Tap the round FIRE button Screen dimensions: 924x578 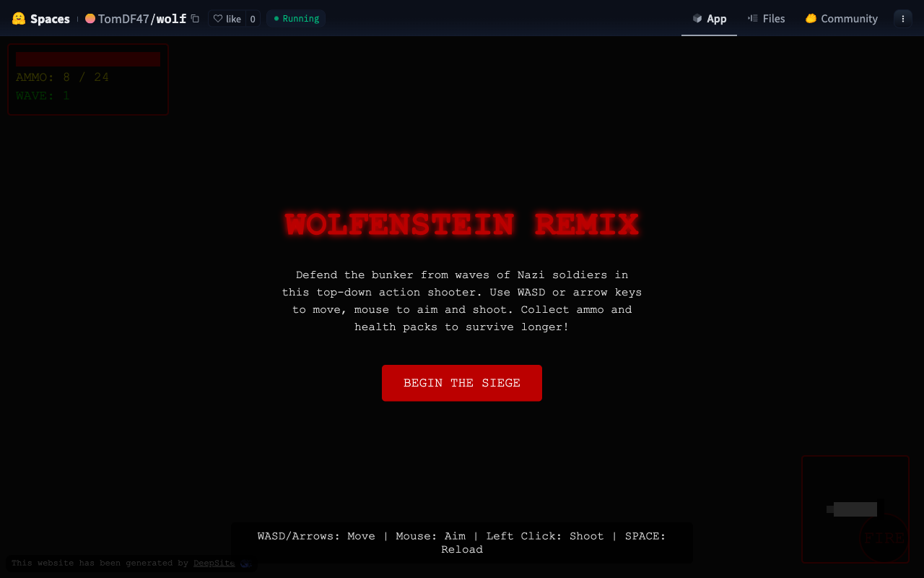(x=884, y=538)
